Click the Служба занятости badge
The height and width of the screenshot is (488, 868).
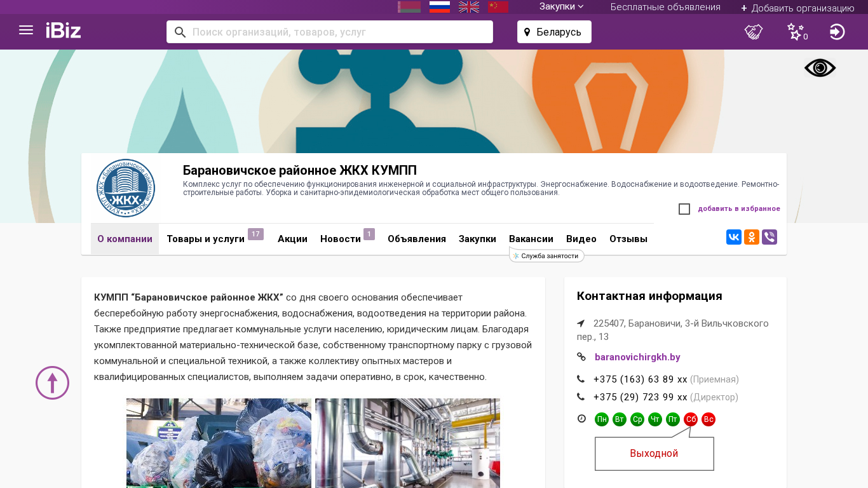[546, 255]
